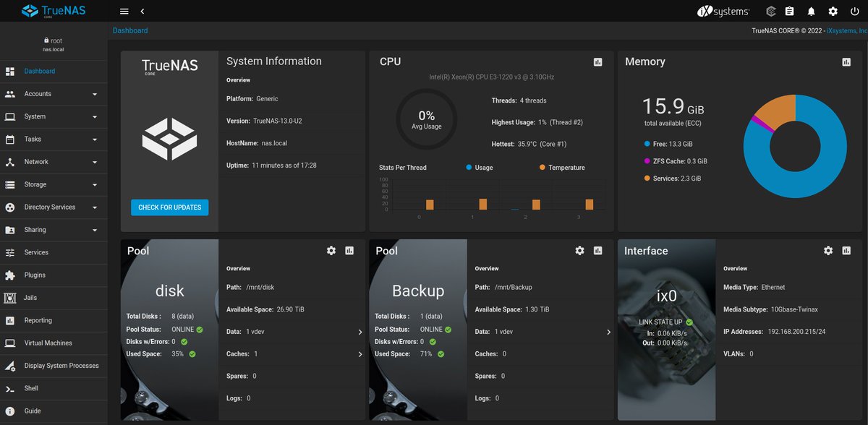
Task: Expand the Directory Services menu arrow
Action: pos(95,207)
